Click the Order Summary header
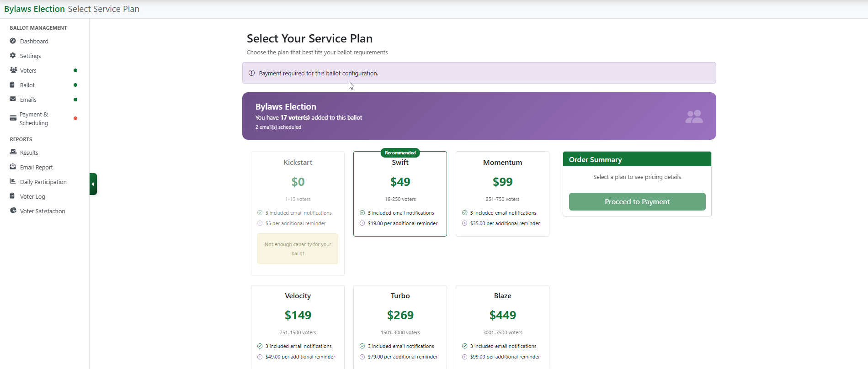868x369 pixels. 637,159
